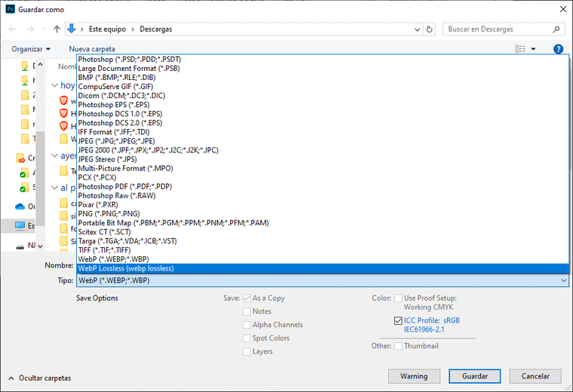Select JPEG (*.JPG;*.JPEG;*.JPE) format
The image size is (573, 392).
[x=323, y=141]
